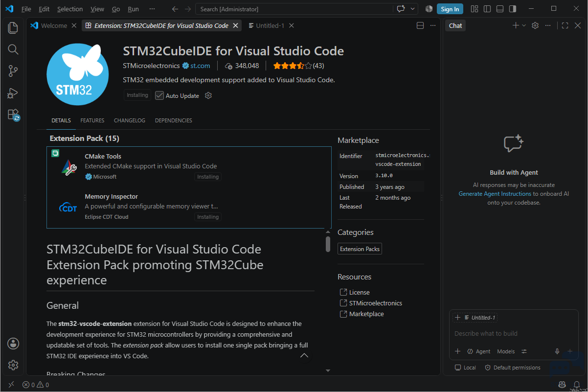Viewport: 588px width, 392px height.
Task: Toggle the bottom Panel visibility
Action: (x=500, y=9)
